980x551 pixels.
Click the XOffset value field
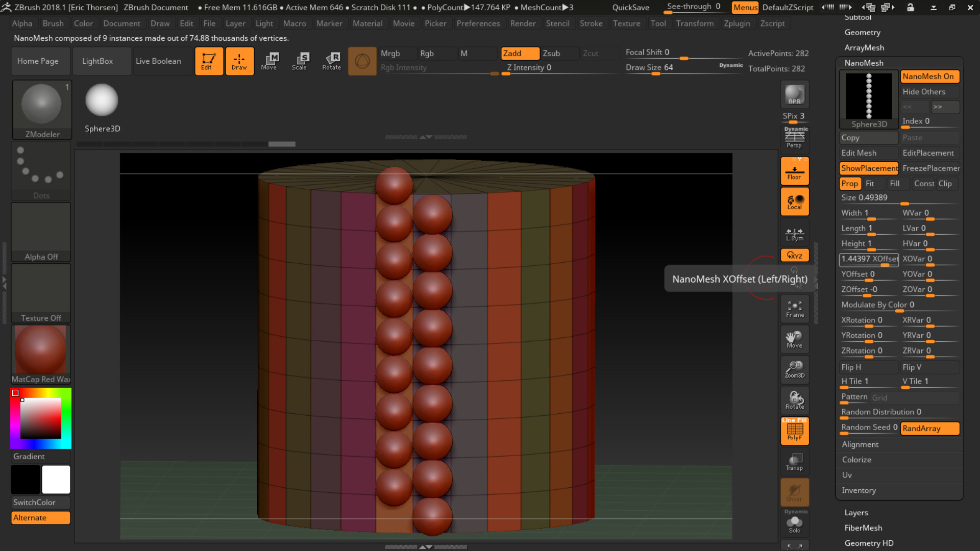point(869,260)
